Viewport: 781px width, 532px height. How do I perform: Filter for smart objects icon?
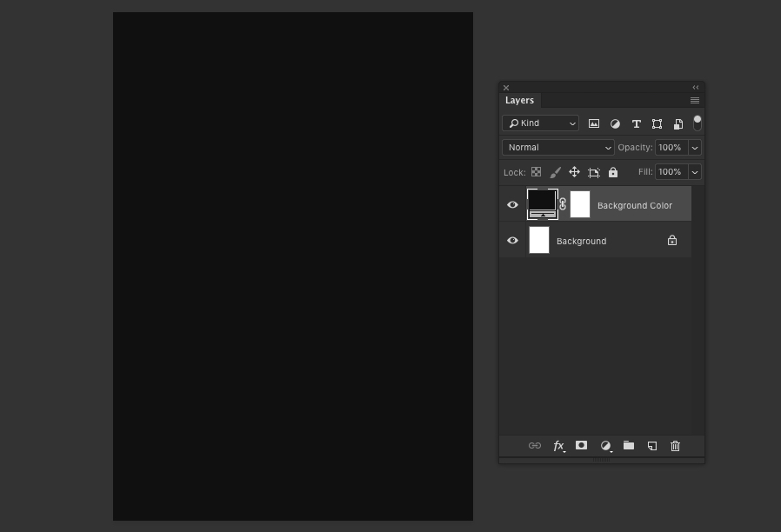[678, 124]
